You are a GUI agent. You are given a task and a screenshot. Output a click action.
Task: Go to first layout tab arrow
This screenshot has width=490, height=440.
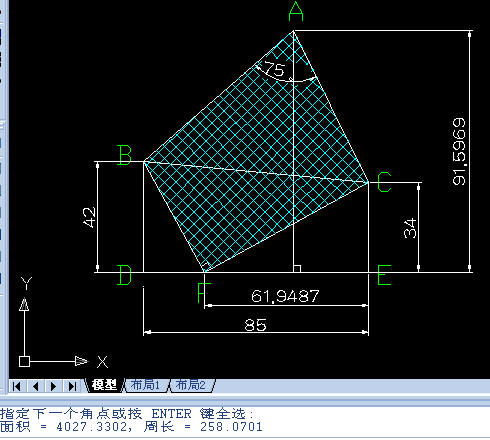click(17, 386)
